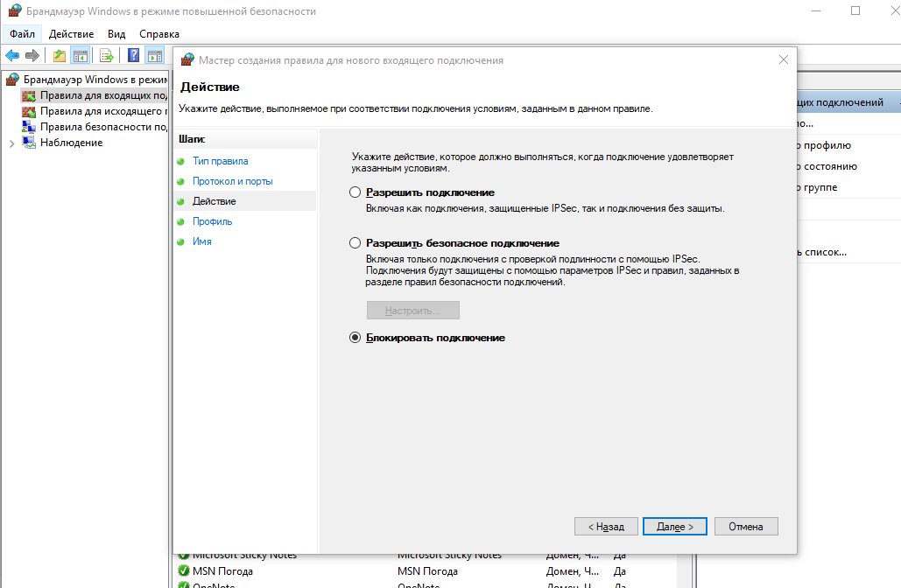Open the Действие menu
901x588 pixels.
pyautogui.click(x=71, y=34)
